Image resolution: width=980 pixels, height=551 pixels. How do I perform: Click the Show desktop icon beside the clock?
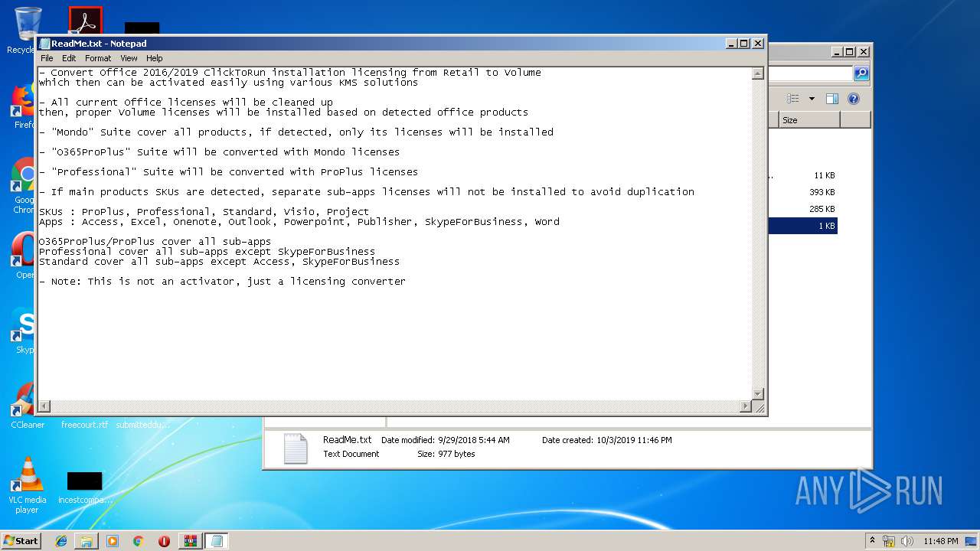[972, 541]
